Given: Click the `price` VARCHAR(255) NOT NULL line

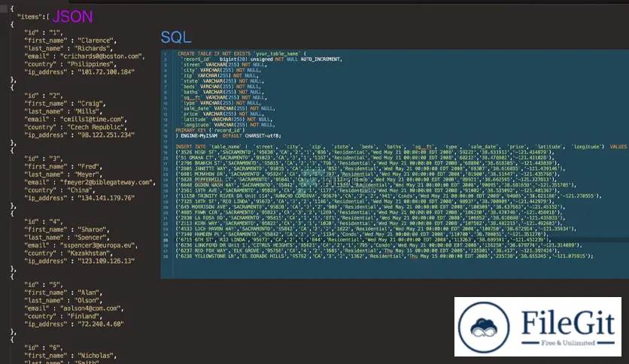Looking at the screenshot, I should (223, 114).
